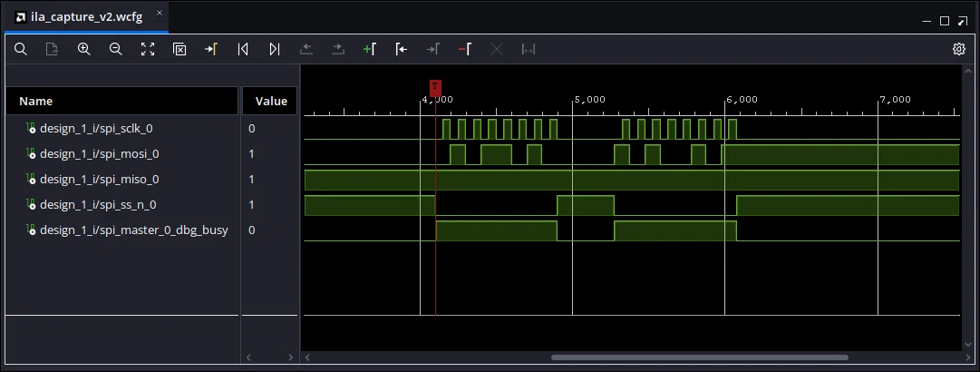Click the Zoom Fit icon
This screenshot has height=372, width=980.
coord(148,49)
